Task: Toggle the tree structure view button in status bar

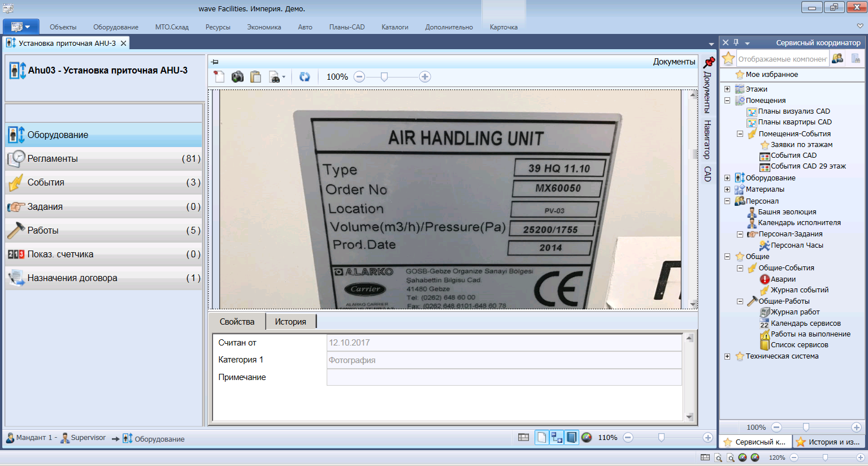Action: [557, 437]
